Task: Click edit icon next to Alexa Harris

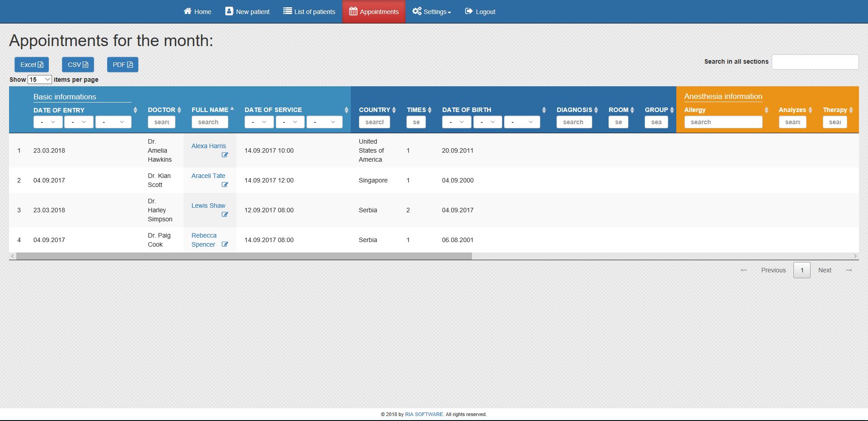Action: (x=225, y=155)
